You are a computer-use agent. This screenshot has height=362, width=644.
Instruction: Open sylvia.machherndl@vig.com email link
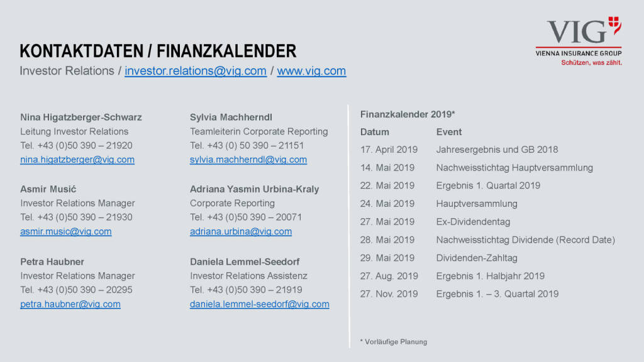[248, 160]
